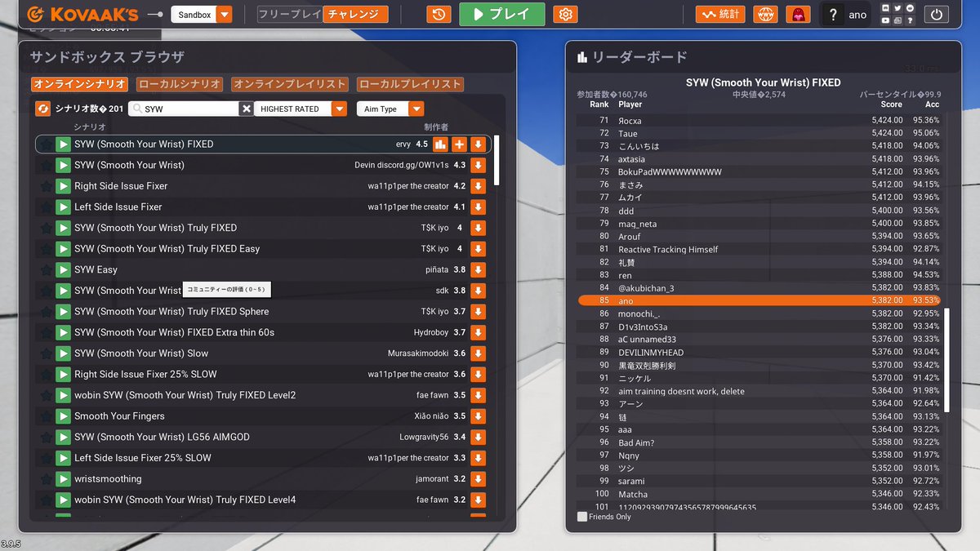Download SYW (Smooth Your Wrist) by Devin
Screen dimensions: 980x551
(479, 165)
